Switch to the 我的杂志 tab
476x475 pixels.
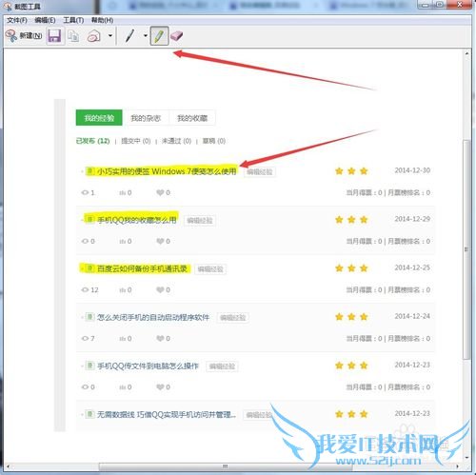pyautogui.click(x=146, y=118)
